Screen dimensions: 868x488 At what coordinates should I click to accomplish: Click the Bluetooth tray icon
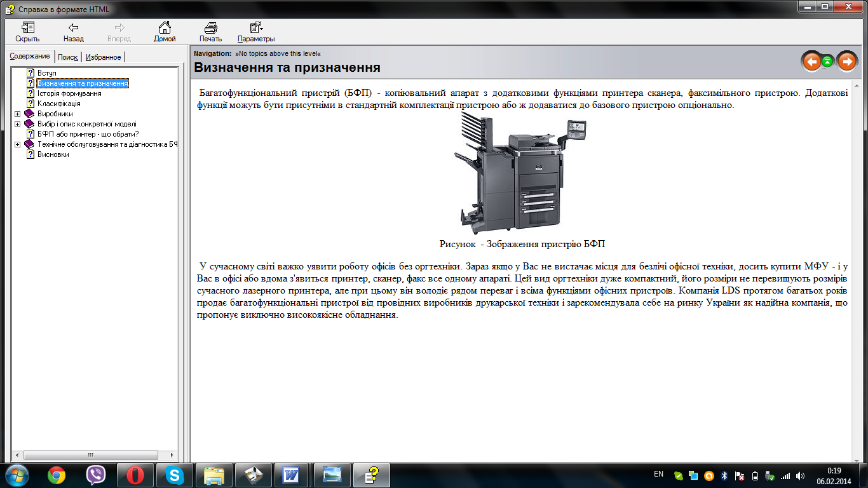pos(724,475)
